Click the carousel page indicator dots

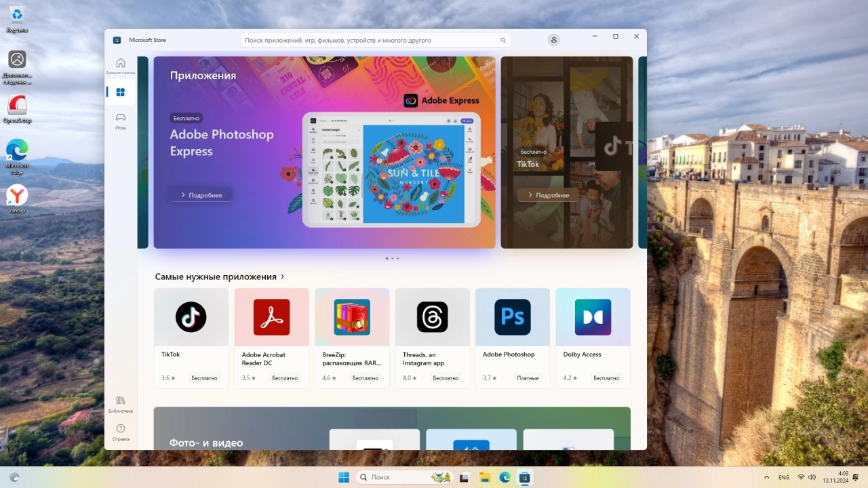(x=392, y=258)
